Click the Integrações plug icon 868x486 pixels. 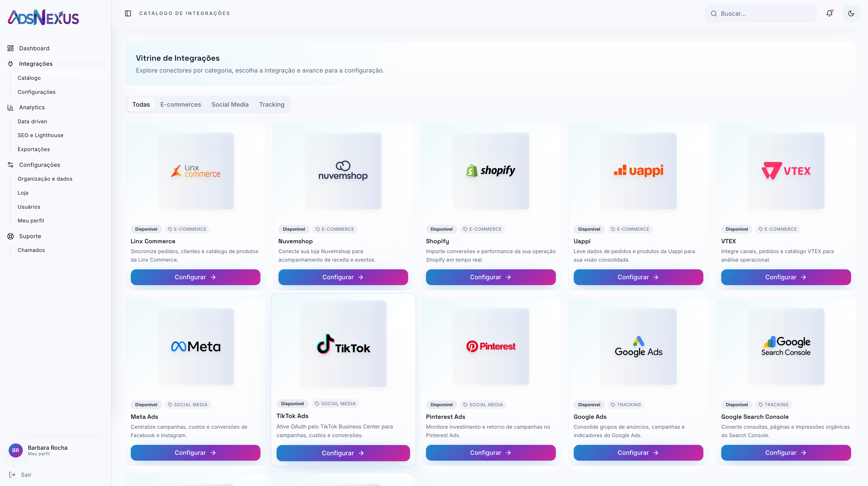pos(10,64)
